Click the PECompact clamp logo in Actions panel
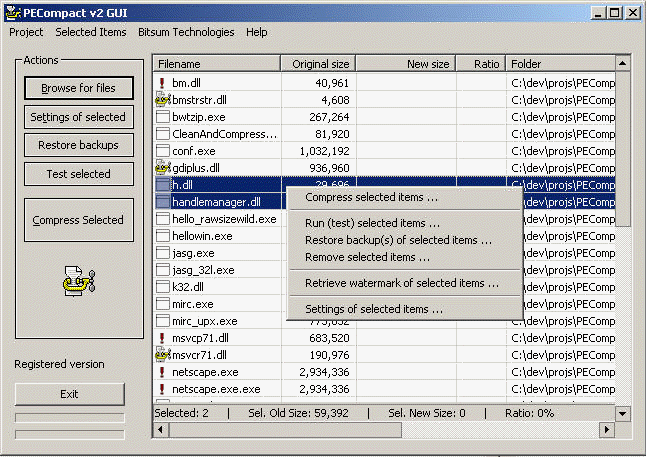This screenshot has width=646, height=457. [x=79, y=281]
